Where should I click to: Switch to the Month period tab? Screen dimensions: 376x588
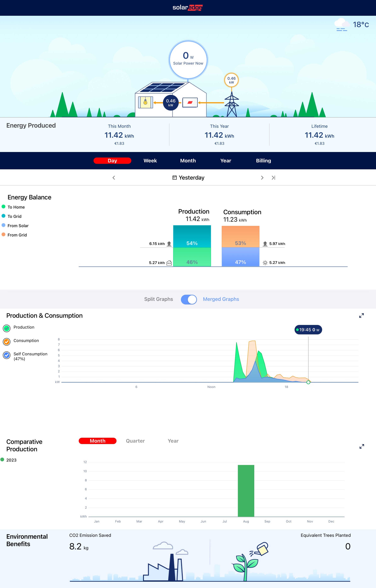click(x=188, y=161)
